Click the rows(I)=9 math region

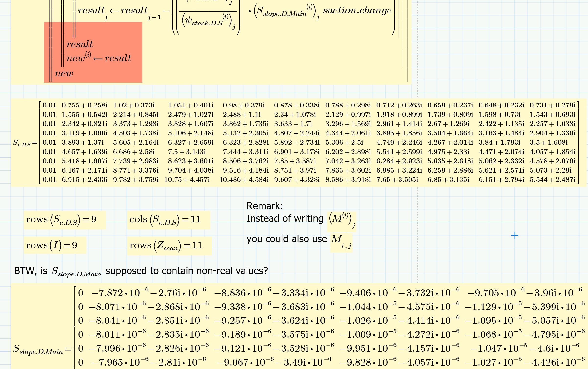[x=52, y=245]
